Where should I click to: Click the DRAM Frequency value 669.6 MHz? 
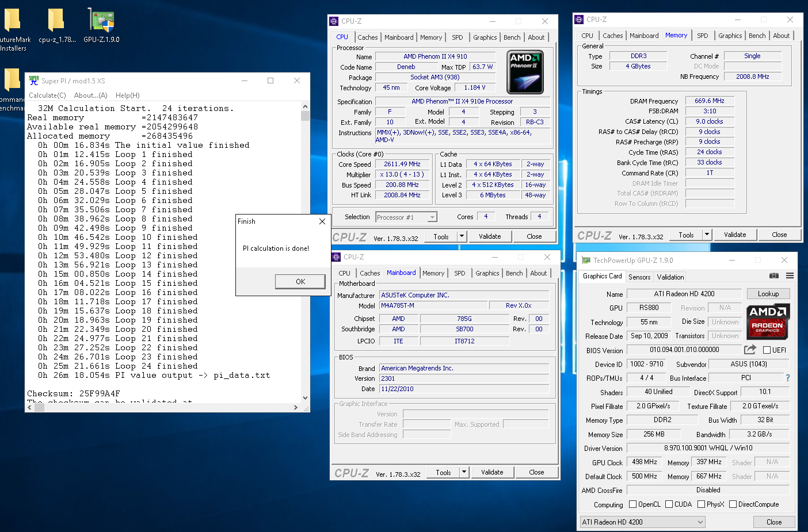(x=710, y=101)
